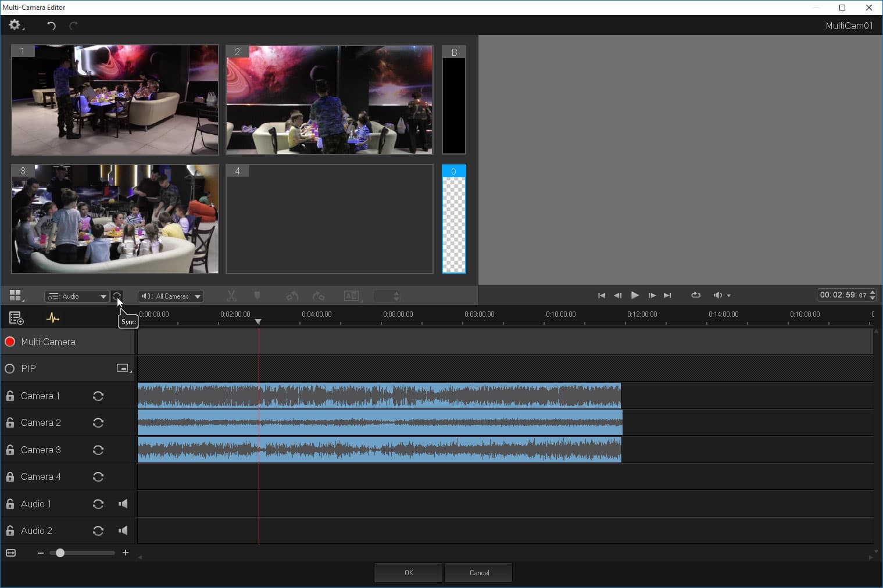
Task: Expand the Audio sync source dropdown
Action: 77,296
